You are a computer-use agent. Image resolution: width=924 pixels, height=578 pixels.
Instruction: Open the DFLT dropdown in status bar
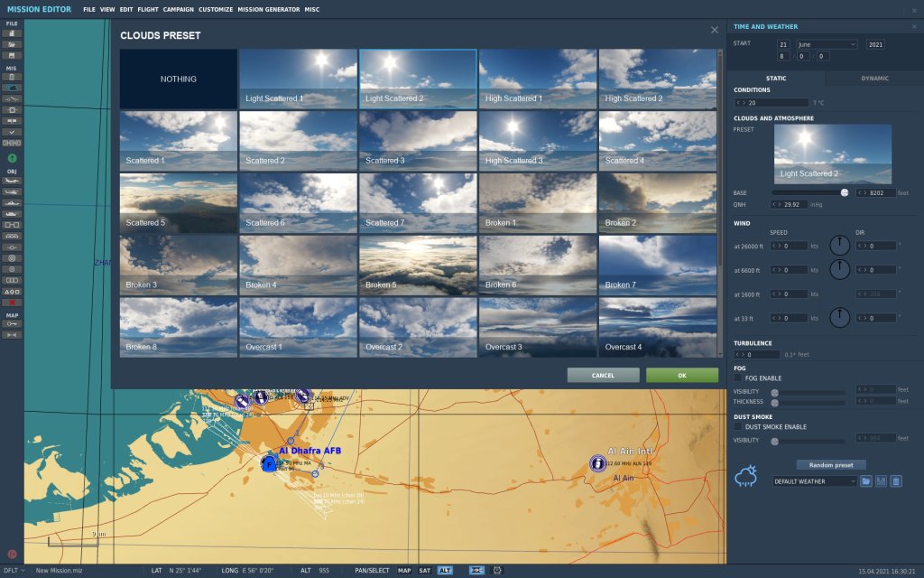12,571
